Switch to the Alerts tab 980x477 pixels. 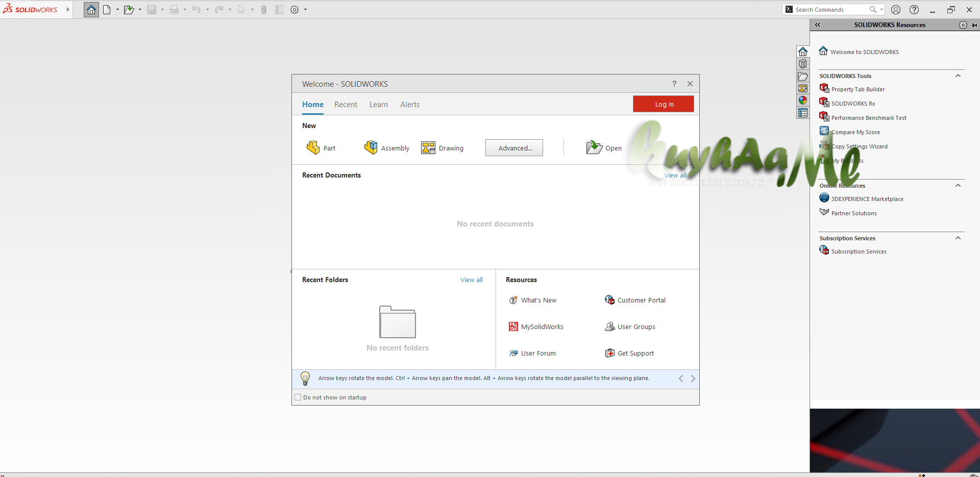(410, 105)
